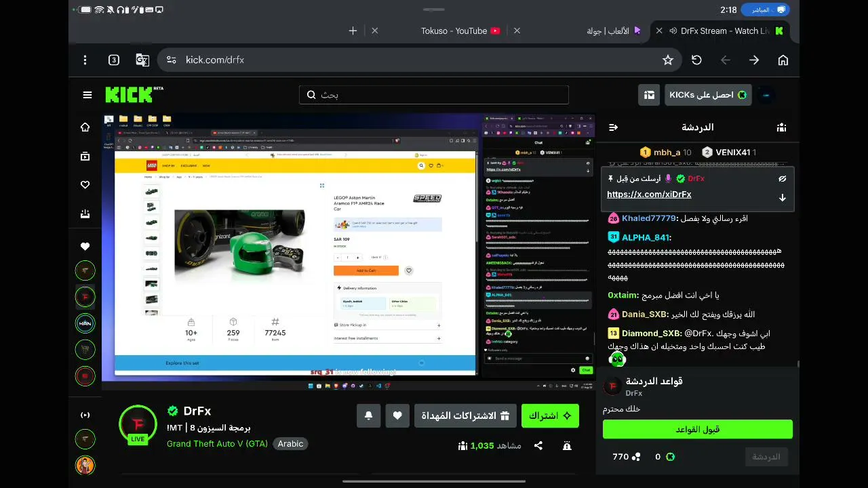The image size is (868, 488).
Task: Open ALPHA_841's chat username
Action: coord(646,238)
